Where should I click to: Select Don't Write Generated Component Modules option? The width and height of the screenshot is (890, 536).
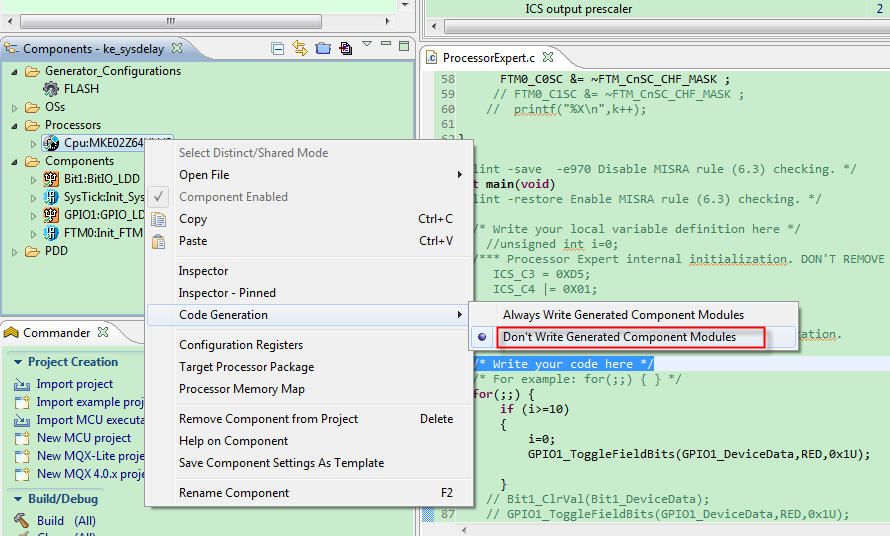pos(633,337)
